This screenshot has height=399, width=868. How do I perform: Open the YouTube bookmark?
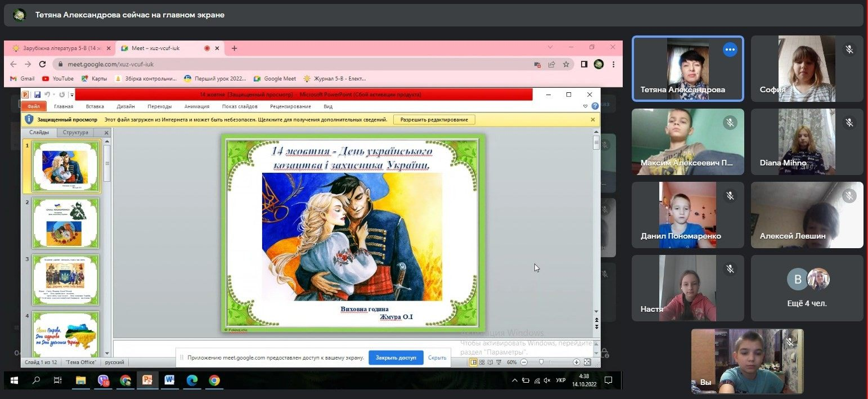click(x=58, y=79)
